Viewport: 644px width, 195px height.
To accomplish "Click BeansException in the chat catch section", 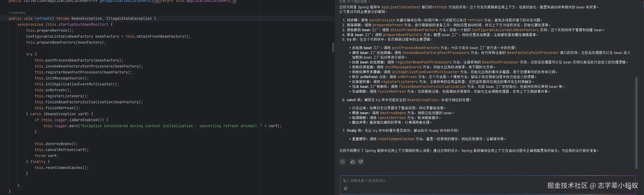I will pyautogui.click(x=422, y=100).
